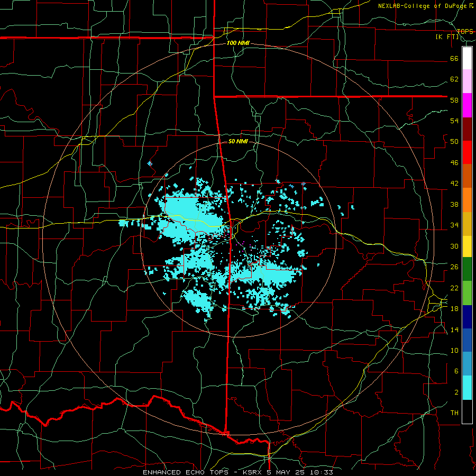Click the 50 NMI range ring label
The image size is (476, 476).
coord(238,141)
